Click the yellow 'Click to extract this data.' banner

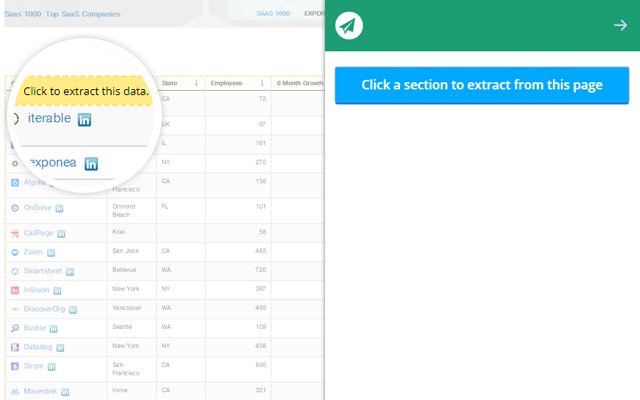coord(84,91)
